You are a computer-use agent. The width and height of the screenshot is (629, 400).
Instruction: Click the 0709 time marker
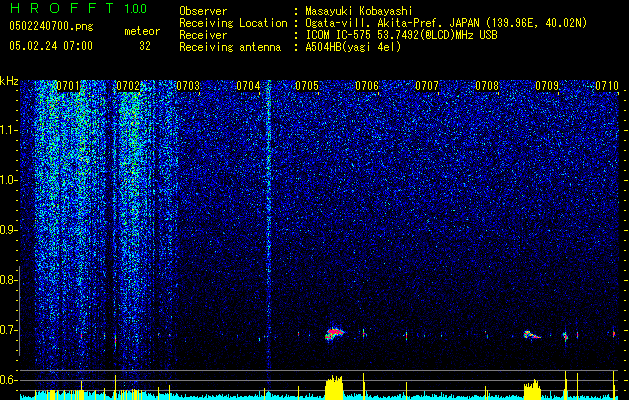(x=547, y=86)
